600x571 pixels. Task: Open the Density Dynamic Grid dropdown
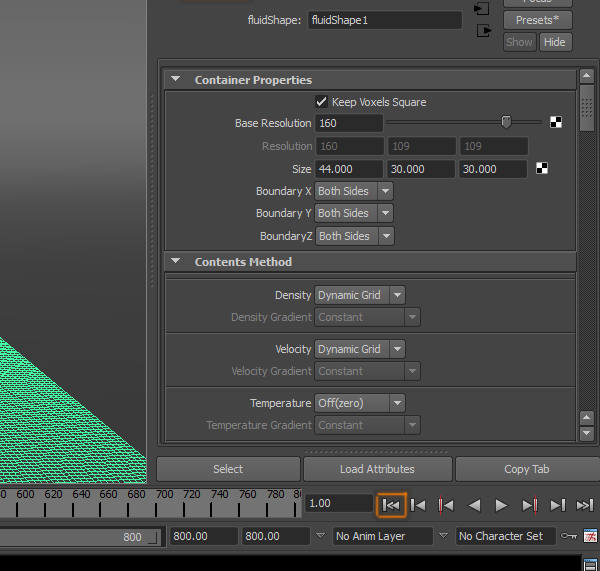[x=360, y=295]
